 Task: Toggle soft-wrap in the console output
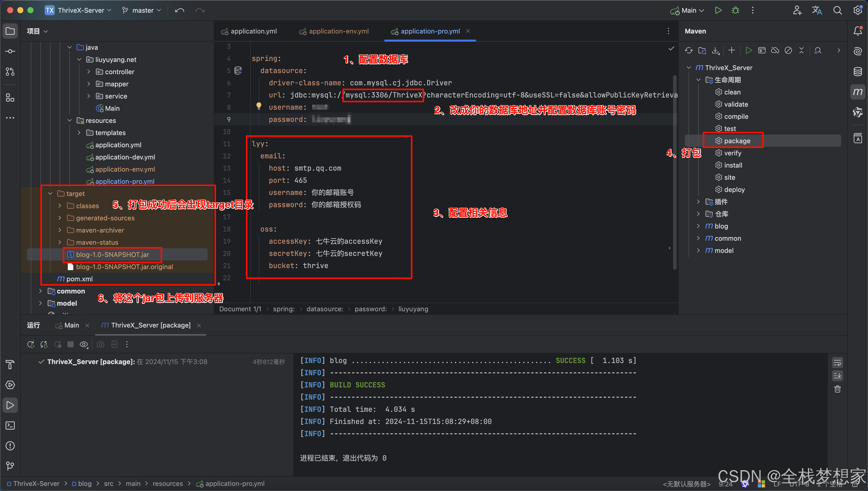837,363
